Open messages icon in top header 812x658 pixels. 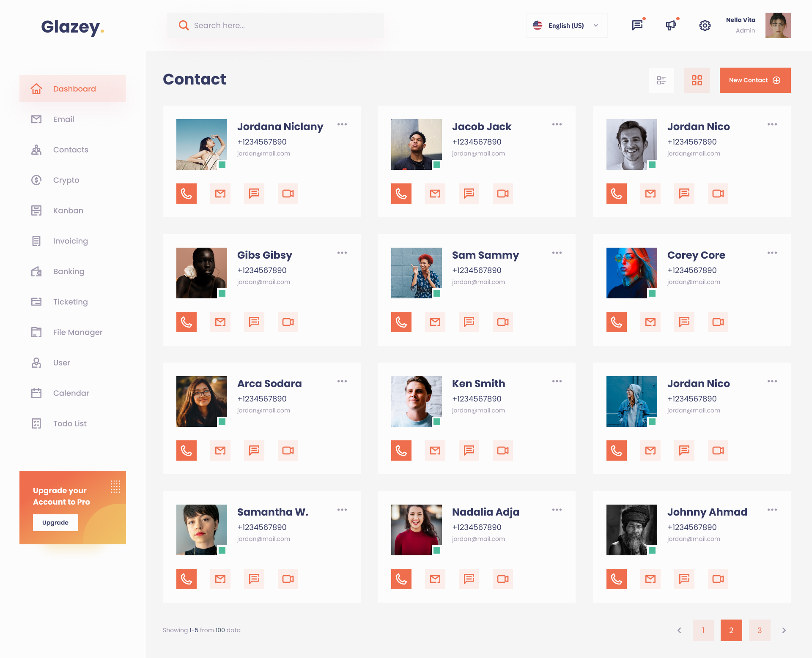click(637, 25)
